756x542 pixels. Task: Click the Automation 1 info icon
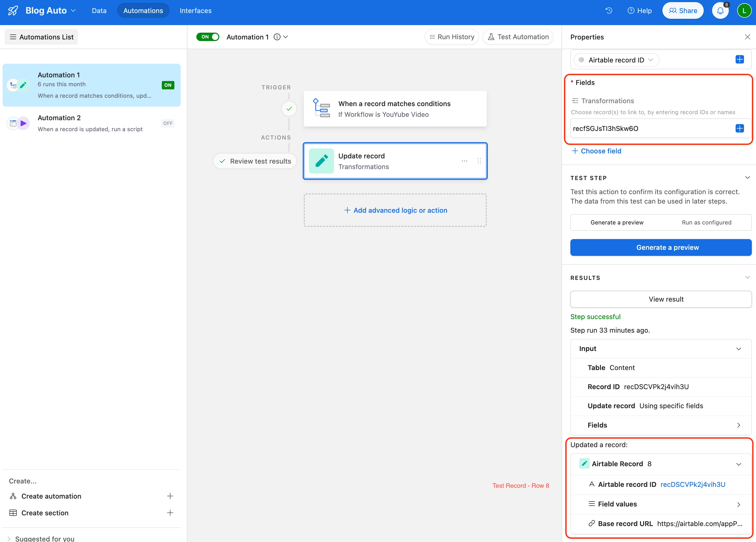[277, 37]
